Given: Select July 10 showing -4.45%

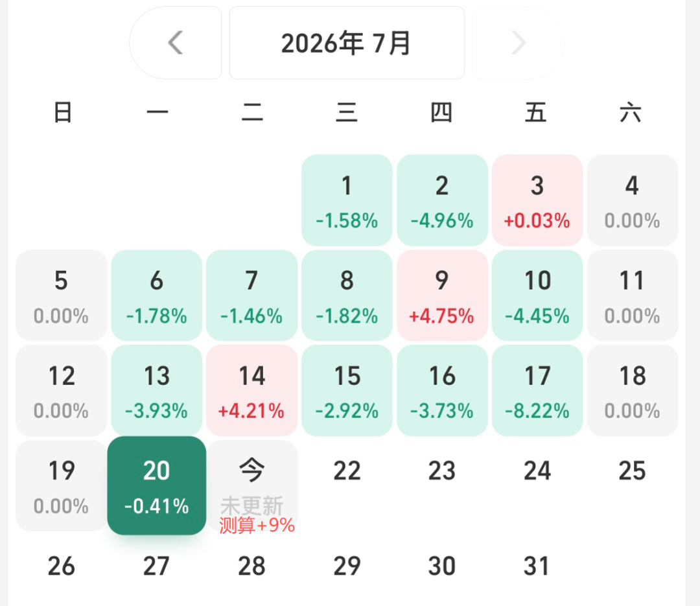Looking at the screenshot, I should 537,295.
